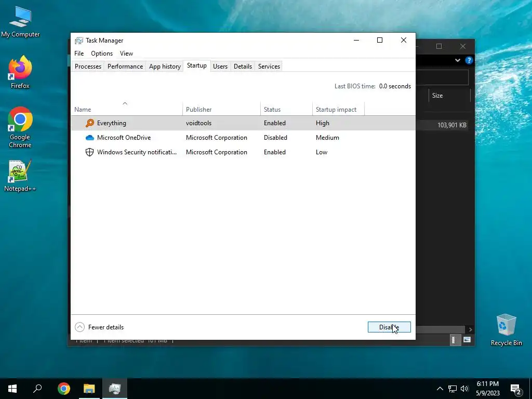The image size is (532, 399).
Task: Switch Explorer to large icons view
Action: point(467,340)
